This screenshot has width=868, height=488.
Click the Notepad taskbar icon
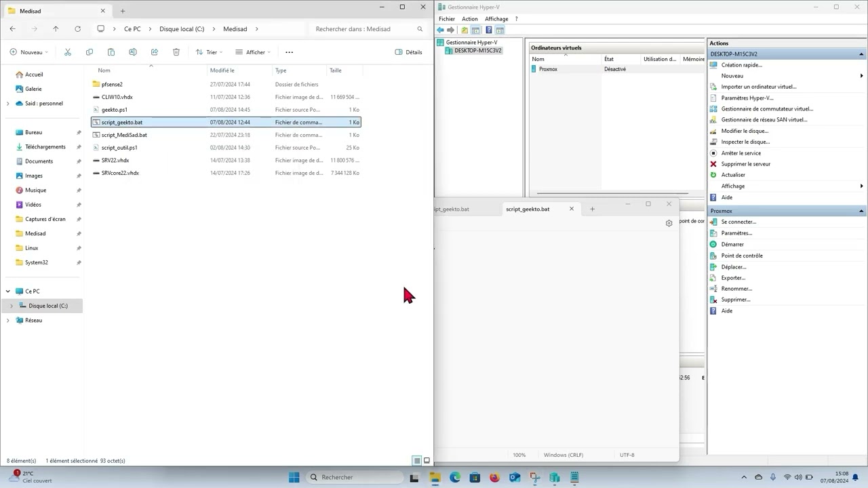(x=575, y=478)
